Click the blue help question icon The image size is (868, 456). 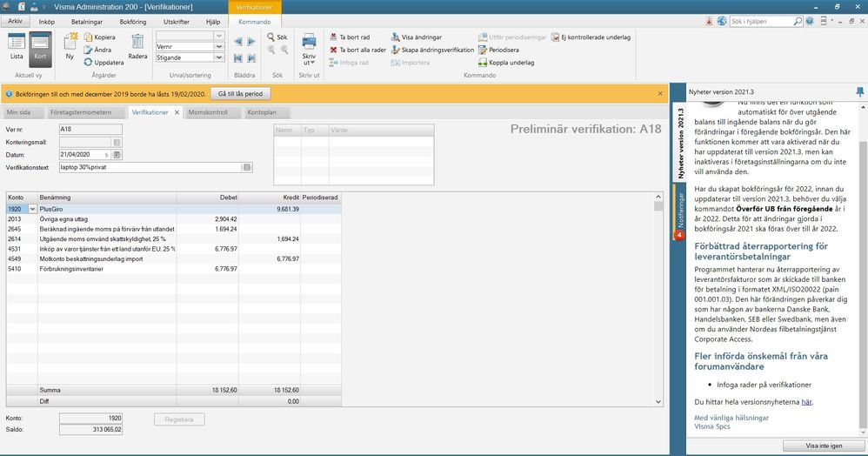[810, 21]
